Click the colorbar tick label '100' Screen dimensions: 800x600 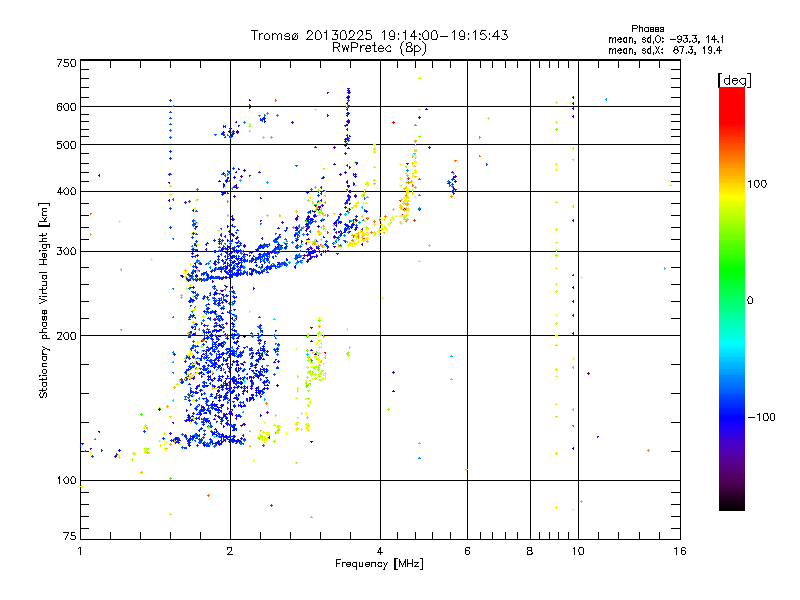[x=757, y=184]
